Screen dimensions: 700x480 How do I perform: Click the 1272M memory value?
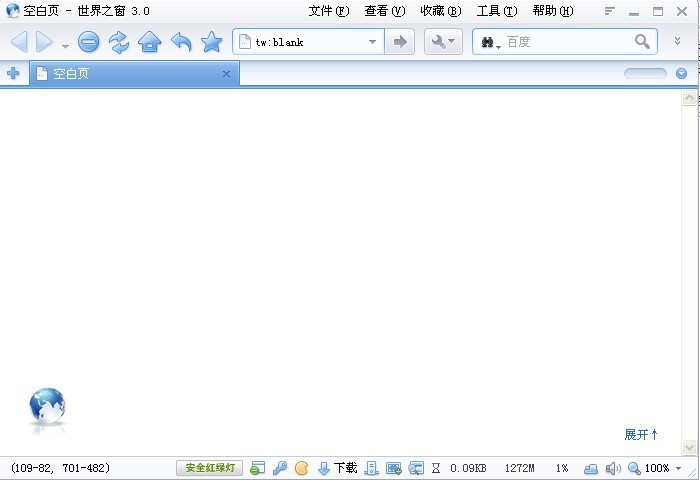pyautogui.click(x=519, y=468)
